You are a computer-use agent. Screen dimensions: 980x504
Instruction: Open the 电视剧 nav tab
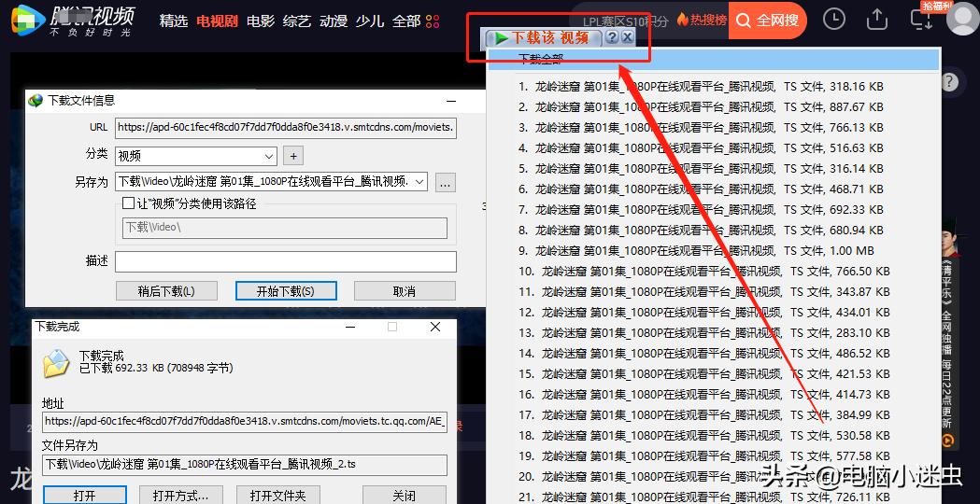tap(217, 21)
